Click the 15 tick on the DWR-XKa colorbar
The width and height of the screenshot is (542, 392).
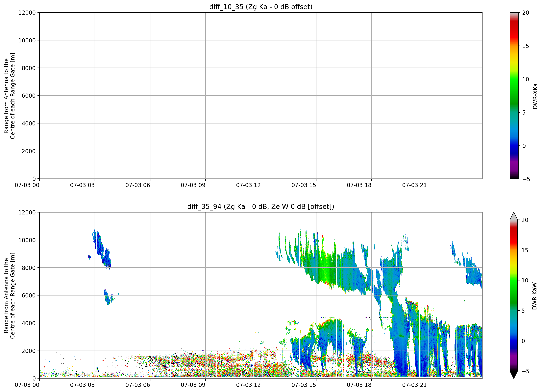point(526,46)
